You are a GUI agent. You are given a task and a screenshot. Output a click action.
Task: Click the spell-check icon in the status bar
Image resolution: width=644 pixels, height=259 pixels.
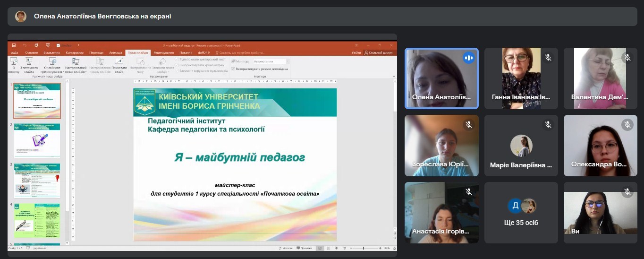29,248
